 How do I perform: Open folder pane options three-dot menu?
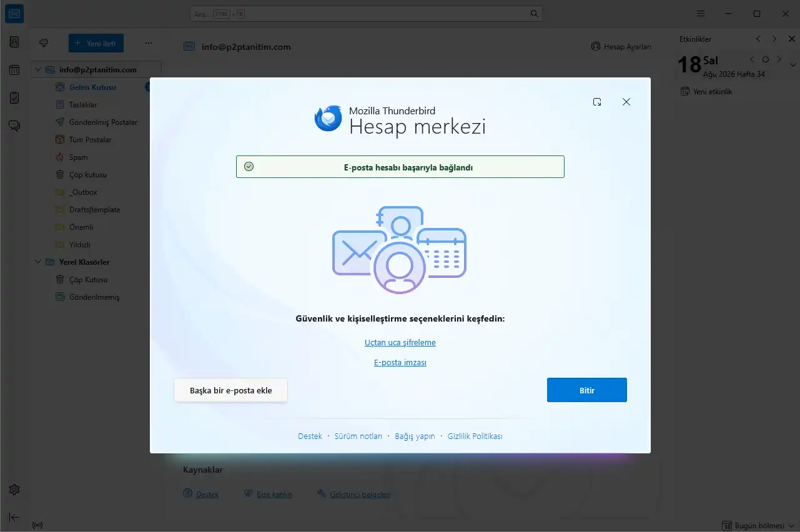[149, 43]
